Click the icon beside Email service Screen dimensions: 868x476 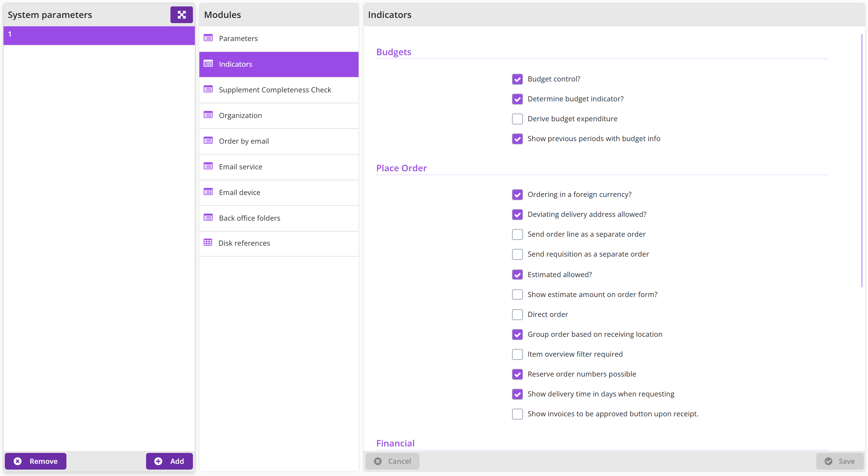[208, 166]
